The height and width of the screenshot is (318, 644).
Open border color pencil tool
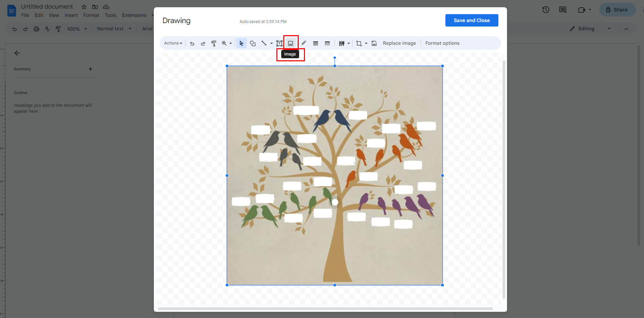pyautogui.click(x=304, y=43)
